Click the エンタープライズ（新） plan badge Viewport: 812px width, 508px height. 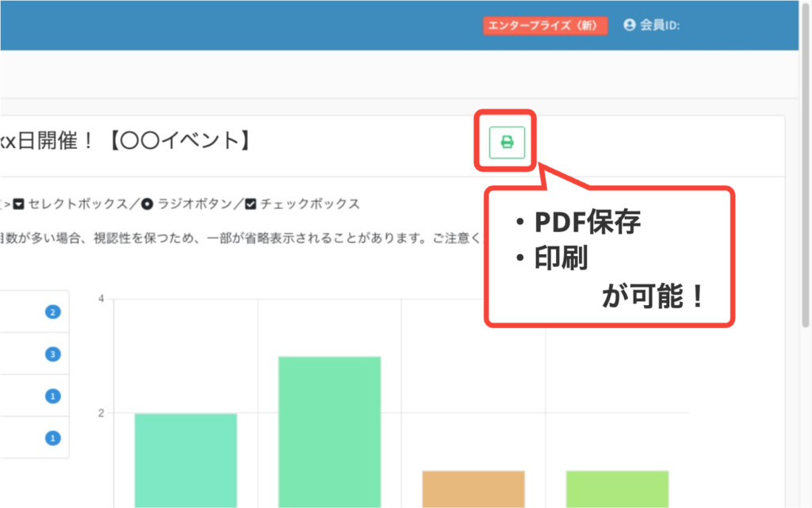[546, 25]
